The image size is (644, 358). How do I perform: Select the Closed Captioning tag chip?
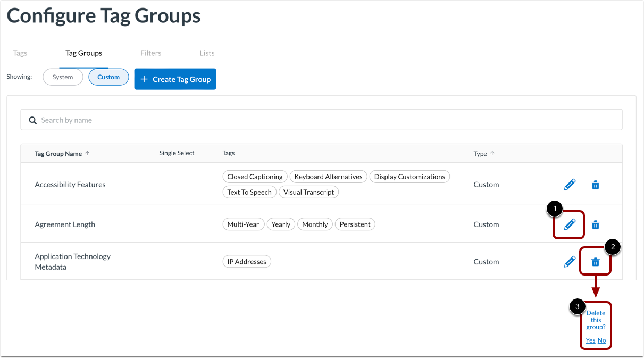[x=255, y=176]
